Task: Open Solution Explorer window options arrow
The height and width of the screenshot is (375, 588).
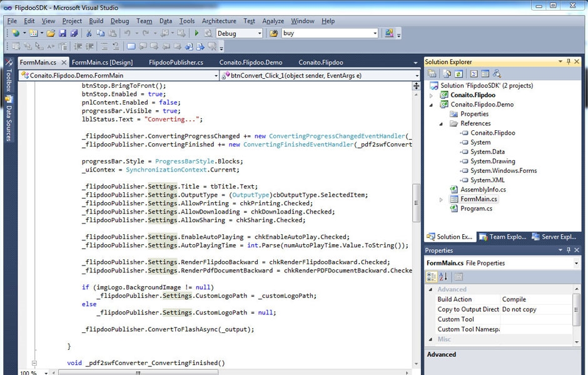Action: 560,61
